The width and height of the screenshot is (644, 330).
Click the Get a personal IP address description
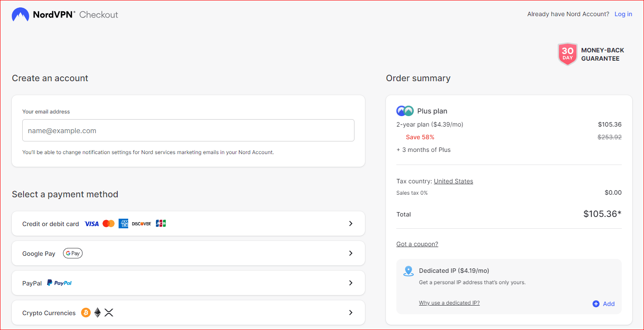[x=472, y=282]
